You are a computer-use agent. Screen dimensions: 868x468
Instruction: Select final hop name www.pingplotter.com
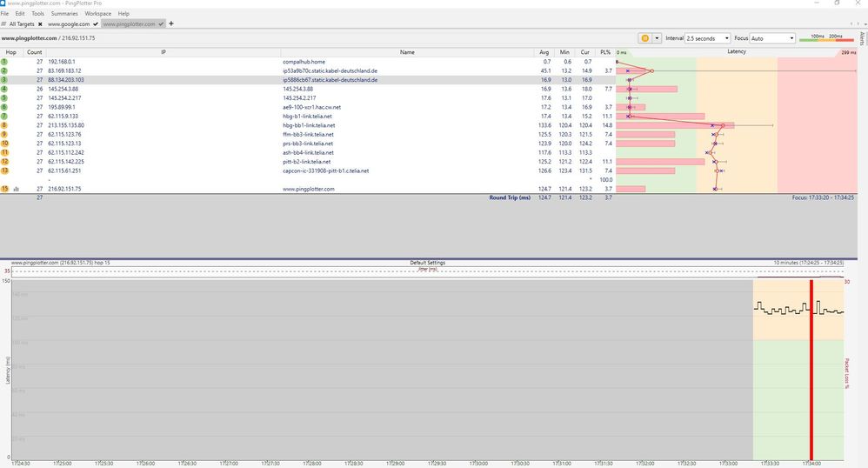click(309, 189)
